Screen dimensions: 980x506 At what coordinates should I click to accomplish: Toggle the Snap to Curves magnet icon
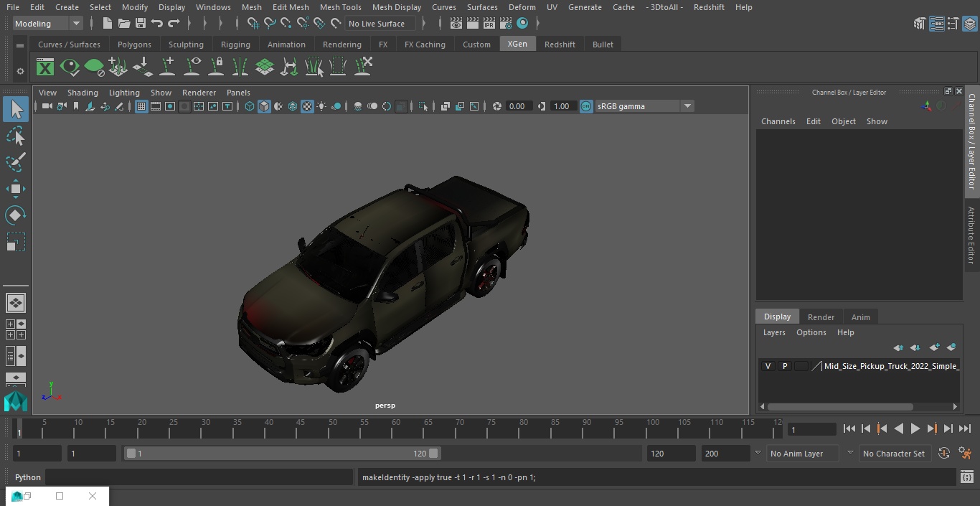click(x=270, y=24)
